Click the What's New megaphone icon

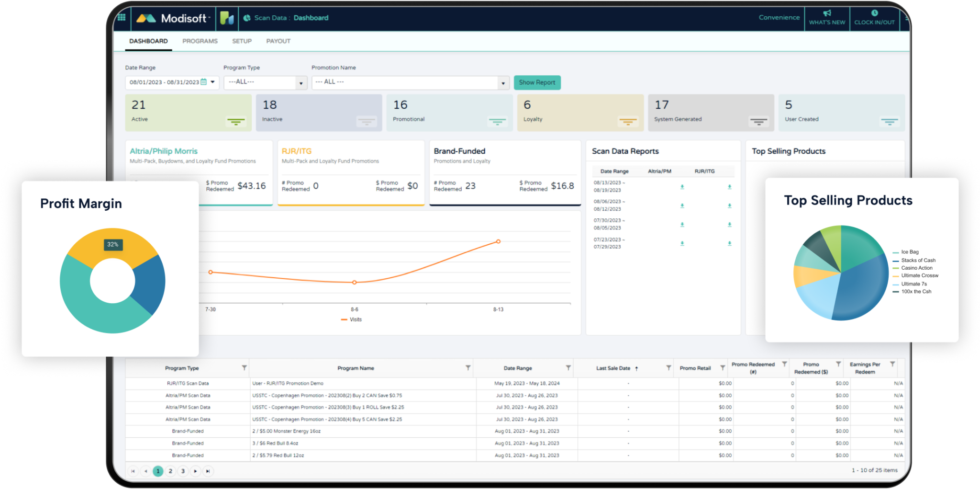pyautogui.click(x=827, y=13)
